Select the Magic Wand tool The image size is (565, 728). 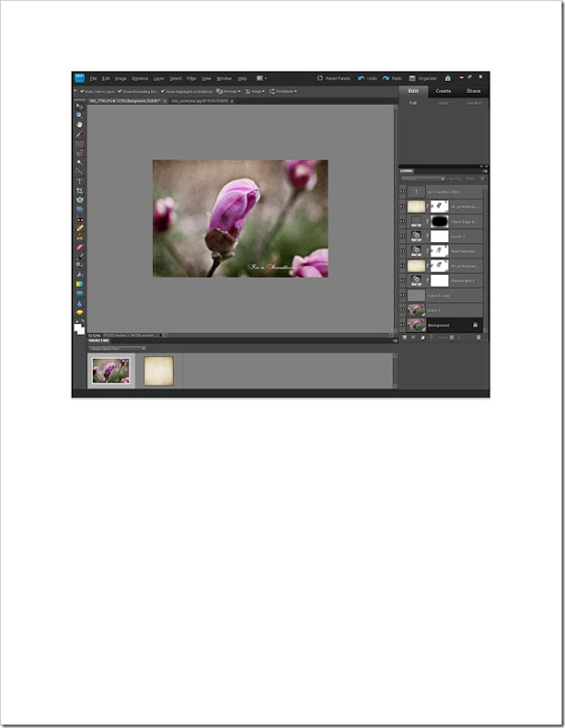[x=79, y=163]
